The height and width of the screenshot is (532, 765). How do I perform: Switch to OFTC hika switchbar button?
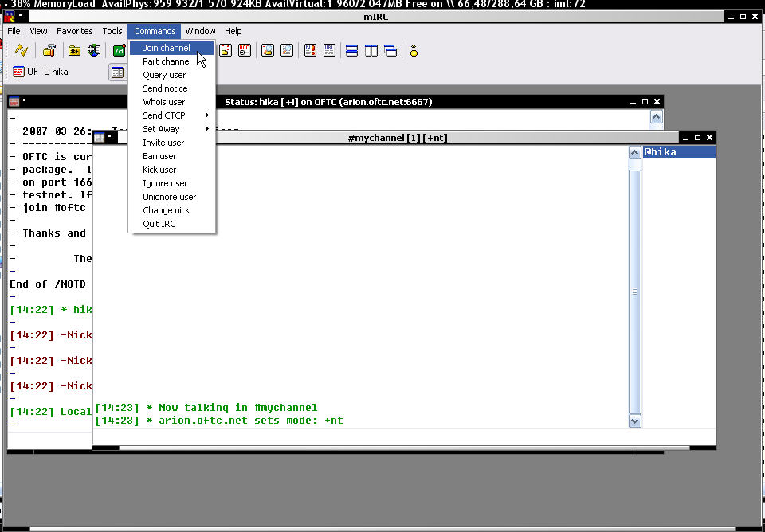coord(41,72)
